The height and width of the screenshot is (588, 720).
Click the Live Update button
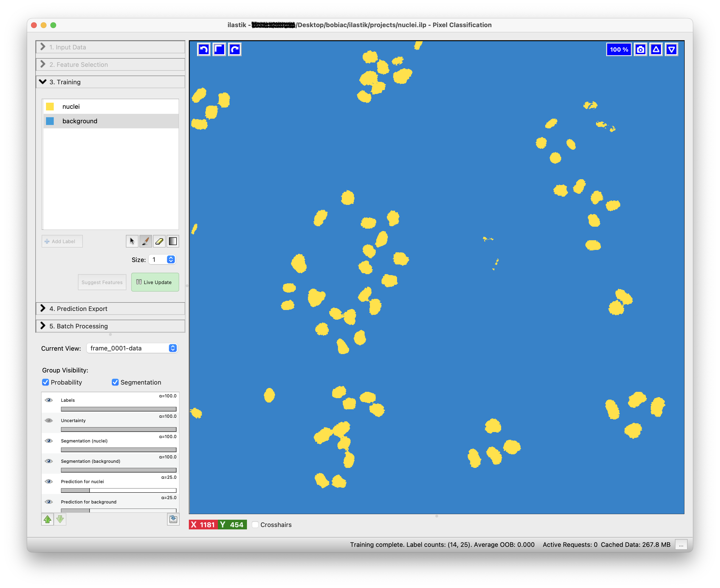point(155,282)
